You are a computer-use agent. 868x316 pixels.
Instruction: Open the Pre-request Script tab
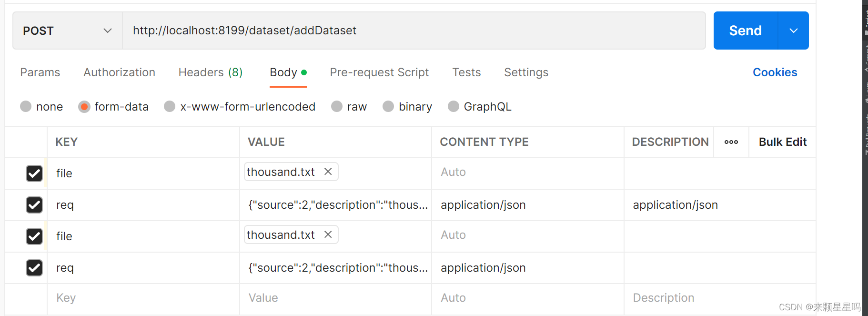pyautogui.click(x=379, y=72)
